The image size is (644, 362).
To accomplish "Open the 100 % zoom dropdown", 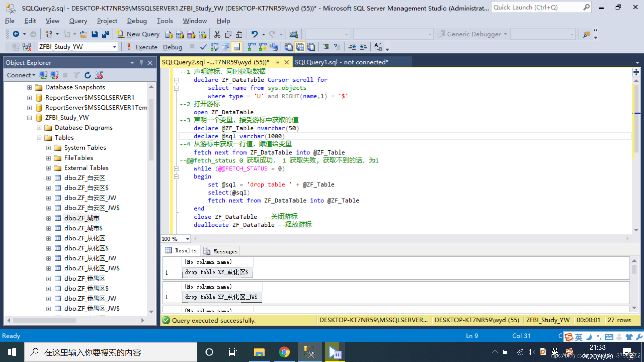I will point(187,239).
